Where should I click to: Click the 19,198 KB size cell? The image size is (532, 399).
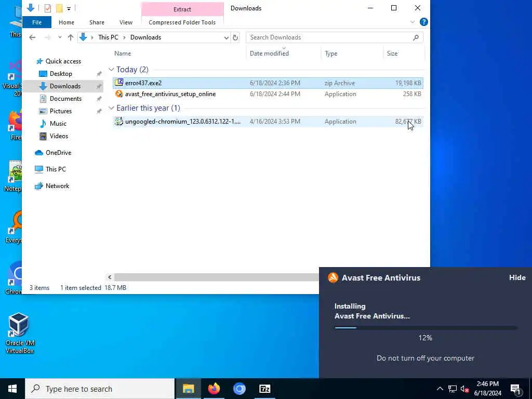pos(408,83)
